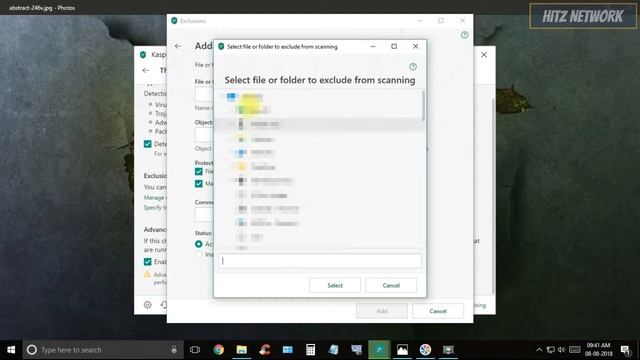Click the Select button
This screenshot has width=640, height=360.
point(335,285)
